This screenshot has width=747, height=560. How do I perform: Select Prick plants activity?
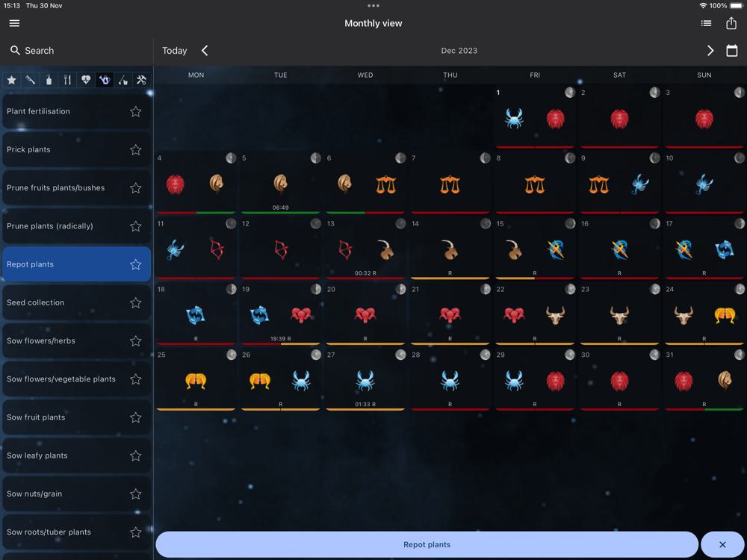point(77,149)
